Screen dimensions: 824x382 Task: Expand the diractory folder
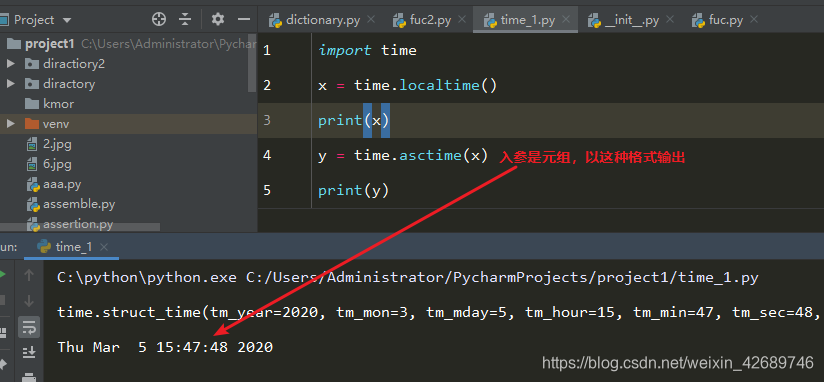coord(11,84)
